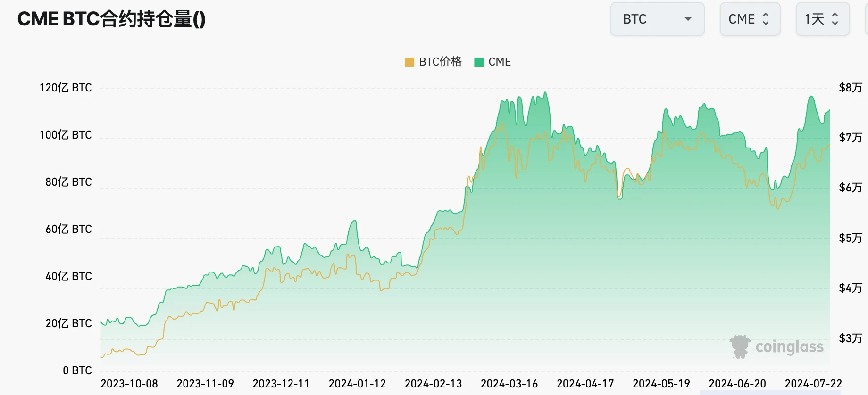Open the CME exchange selector
The height and width of the screenshot is (395, 868).
750,19
